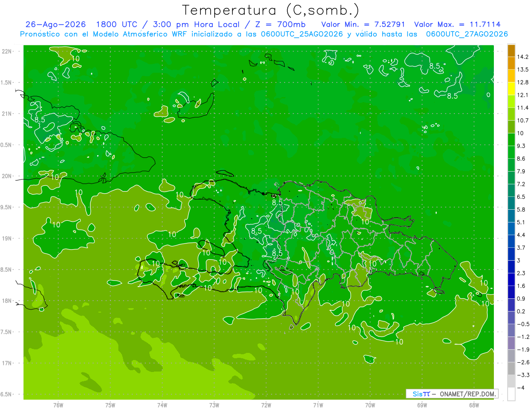Click 'Valor Min. = 7.52791' text
Viewport: 532px width, 411px height.
point(364,24)
